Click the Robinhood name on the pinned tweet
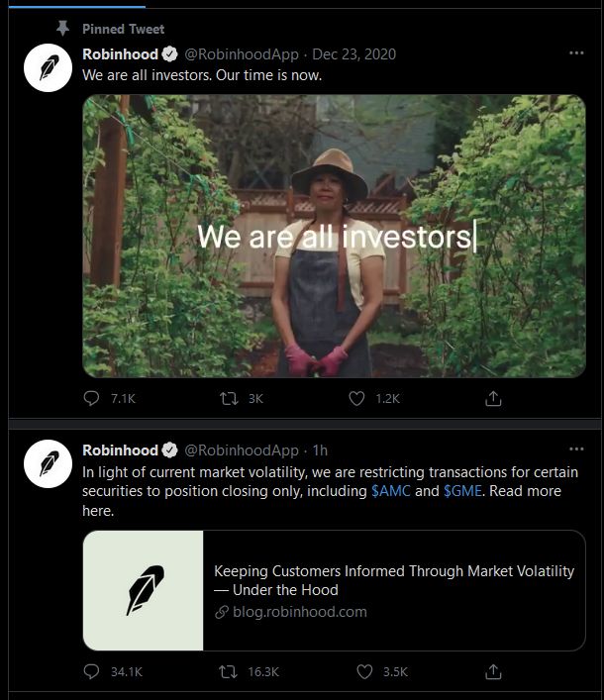This screenshot has height=700, width=604. (120, 54)
